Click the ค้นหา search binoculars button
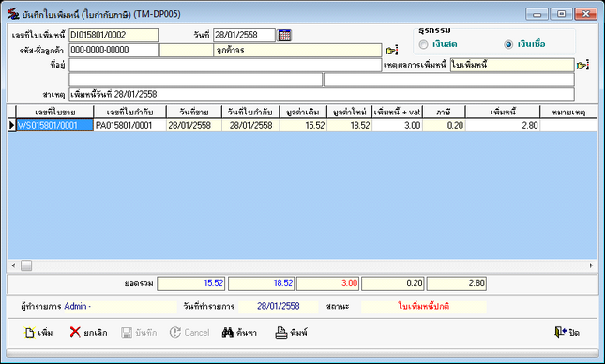 coord(239,332)
